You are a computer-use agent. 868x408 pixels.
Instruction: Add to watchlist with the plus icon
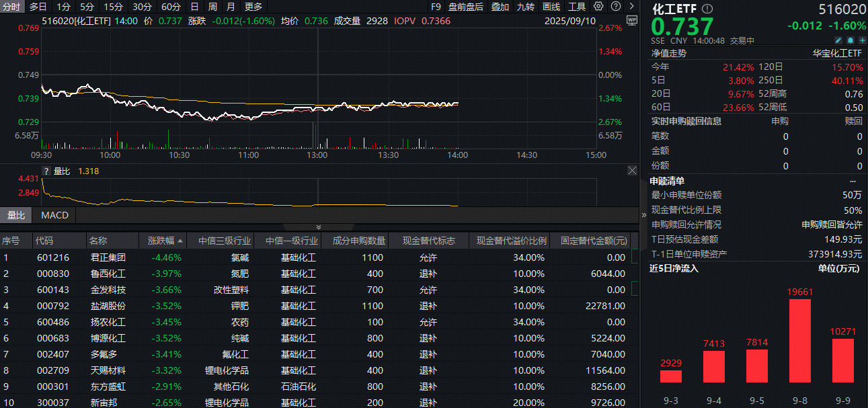click(x=860, y=41)
